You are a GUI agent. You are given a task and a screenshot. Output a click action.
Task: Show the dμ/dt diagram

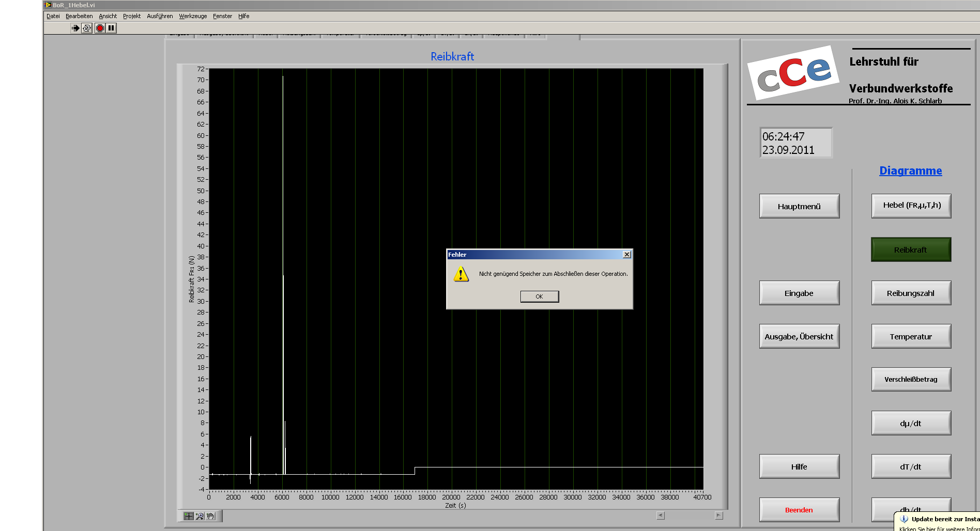(x=911, y=423)
